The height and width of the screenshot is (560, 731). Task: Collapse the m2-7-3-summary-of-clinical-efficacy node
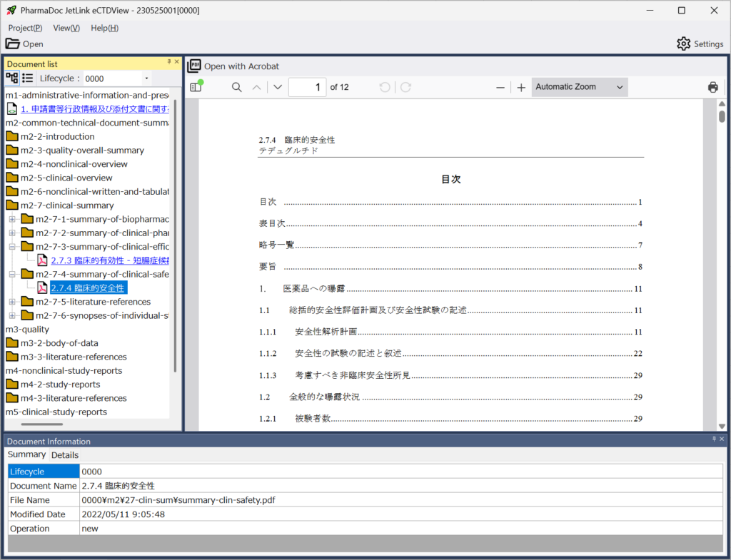click(12, 247)
